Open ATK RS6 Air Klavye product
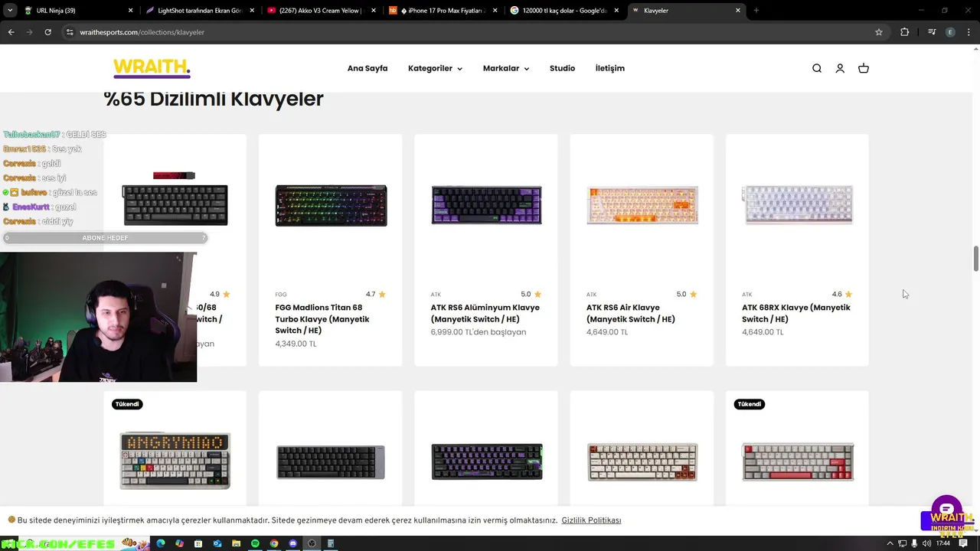This screenshot has width=980, height=551. tap(631, 313)
